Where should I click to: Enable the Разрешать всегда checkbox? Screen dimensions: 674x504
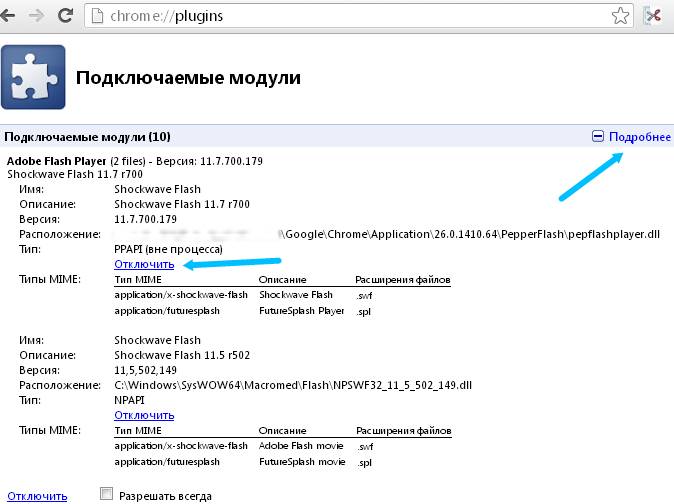coord(106,493)
